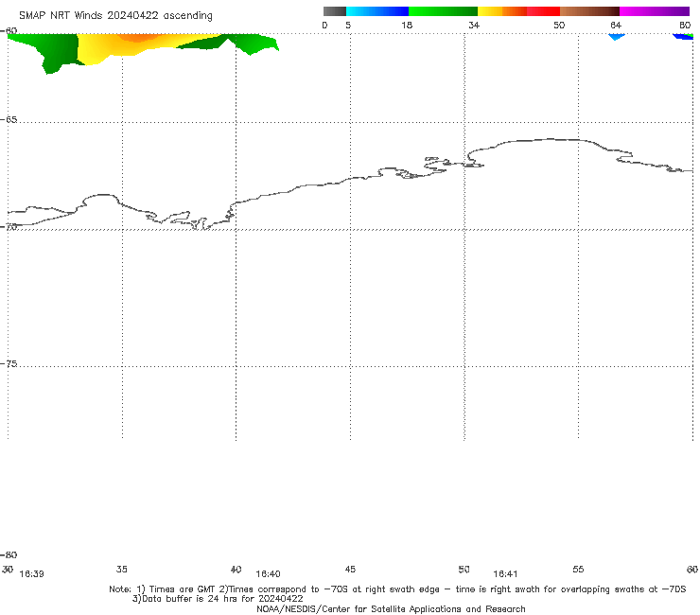Click the latitude label '-75'
700x615 pixels.
click(x=9, y=364)
